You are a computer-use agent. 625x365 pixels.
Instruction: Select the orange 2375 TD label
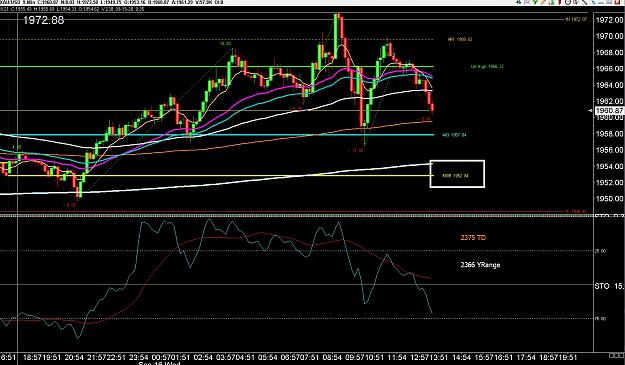click(x=473, y=238)
